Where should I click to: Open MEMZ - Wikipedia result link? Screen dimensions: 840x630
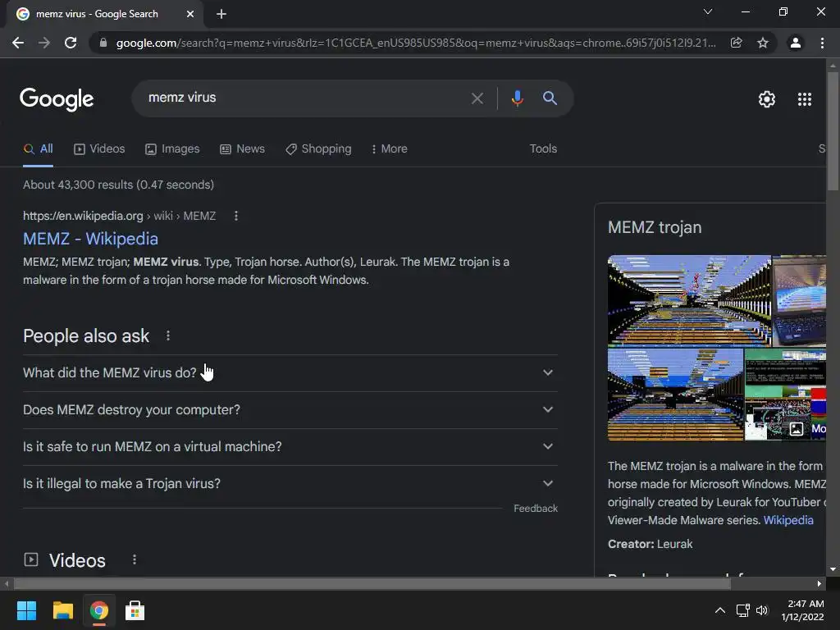point(90,239)
